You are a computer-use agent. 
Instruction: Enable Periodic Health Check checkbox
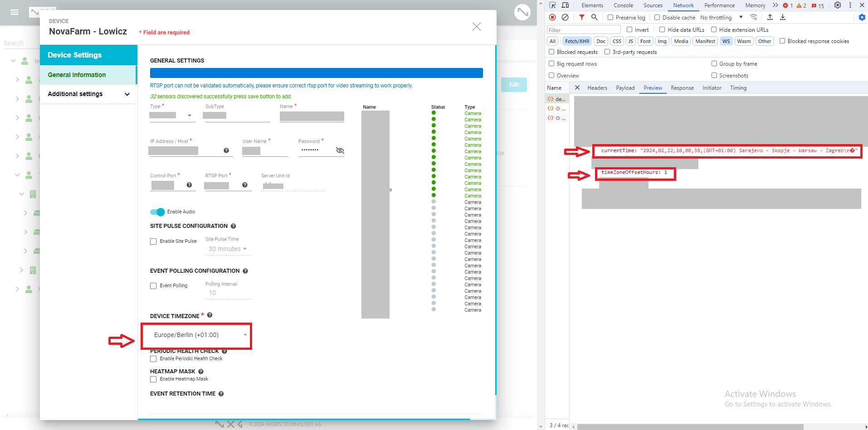pos(153,359)
